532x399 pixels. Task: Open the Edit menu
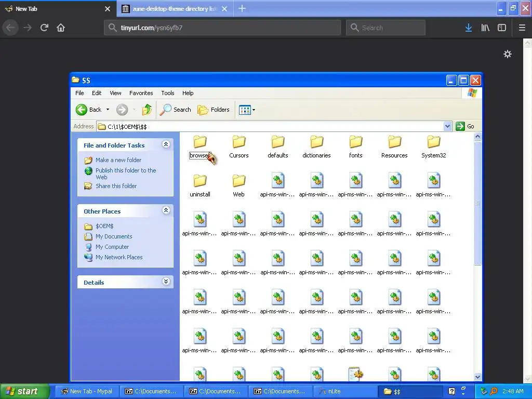(96, 93)
